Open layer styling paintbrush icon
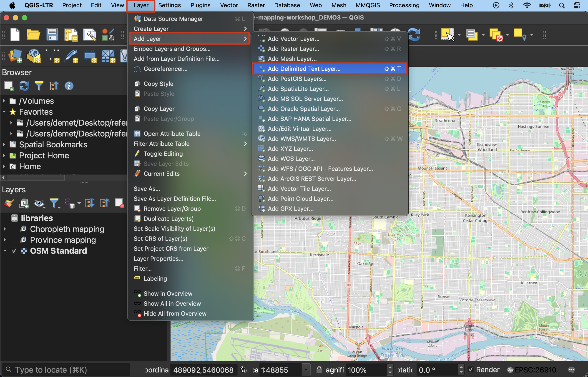The width and height of the screenshot is (588, 377). (x=9, y=203)
